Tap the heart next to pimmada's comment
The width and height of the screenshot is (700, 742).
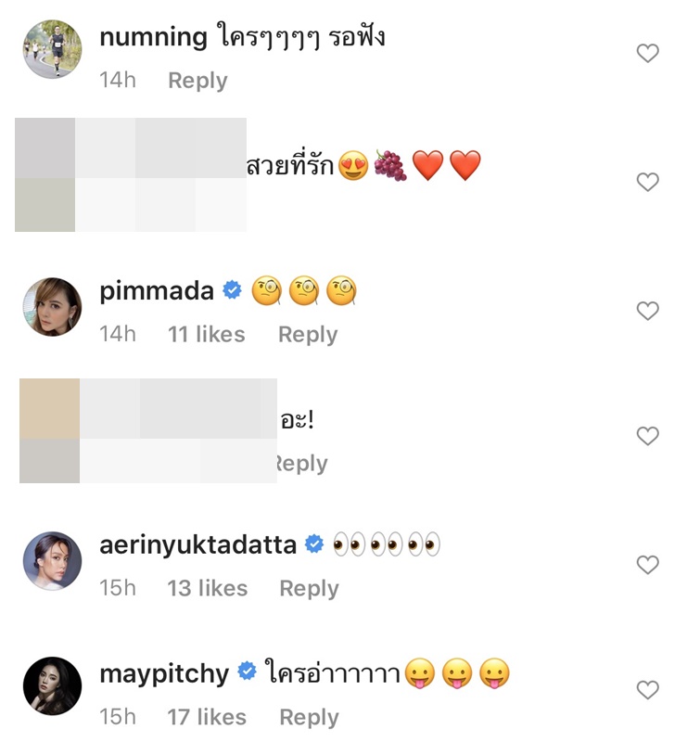click(647, 311)
